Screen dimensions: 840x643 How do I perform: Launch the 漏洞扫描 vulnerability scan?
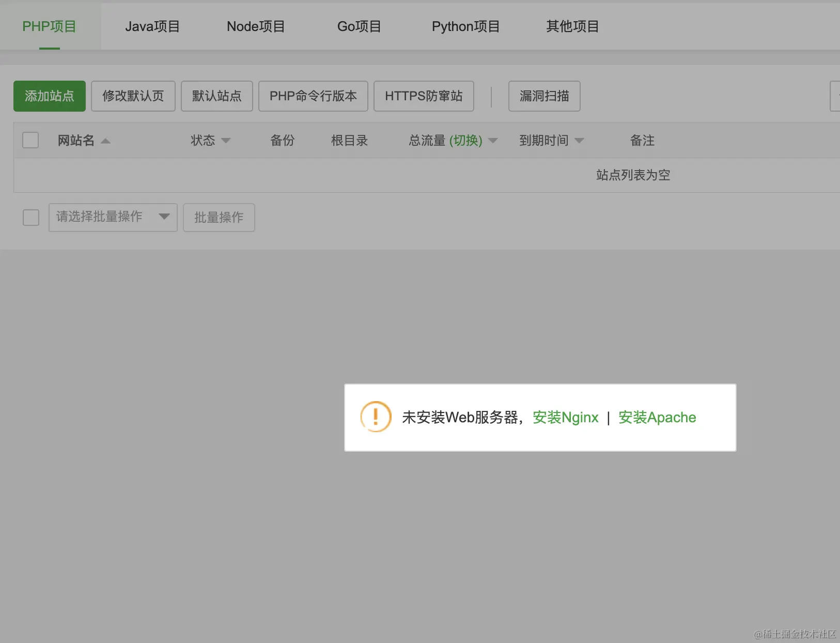545,96
